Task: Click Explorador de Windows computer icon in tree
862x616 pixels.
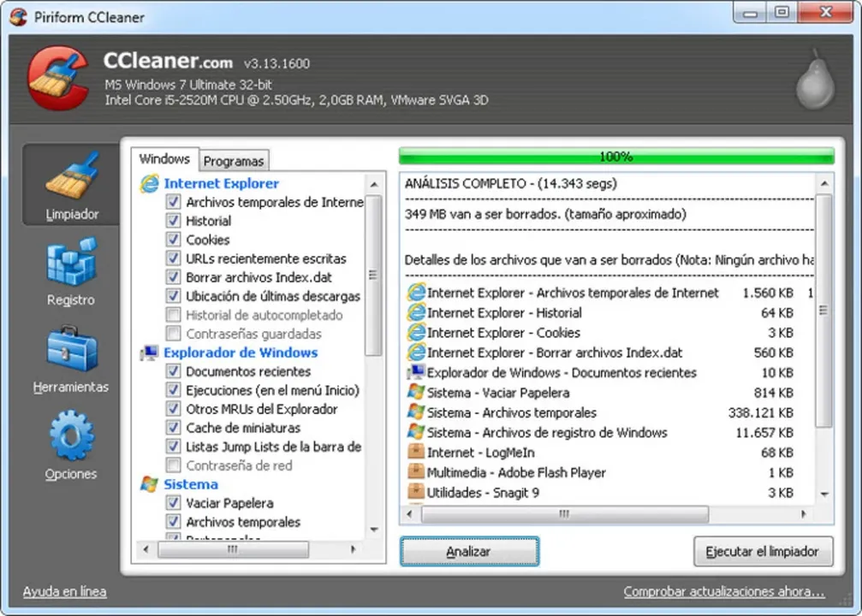Action: pyautogui.click(x=149, y=352)
